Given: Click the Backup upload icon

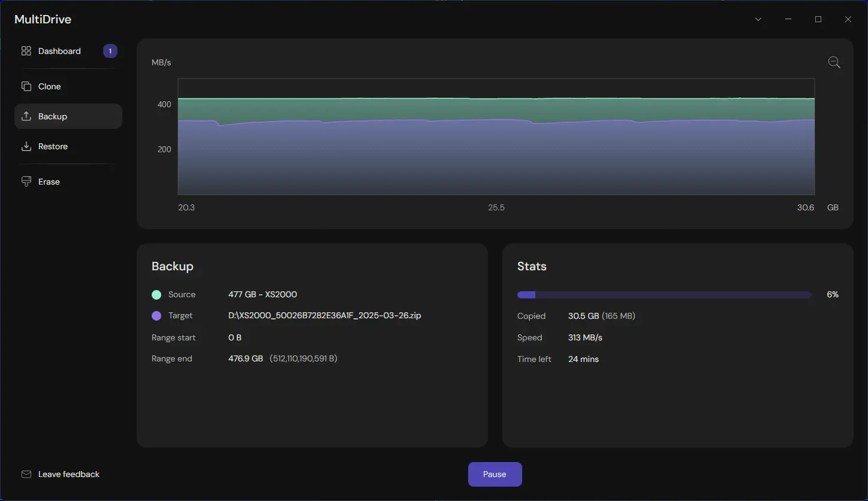Looking at the screenshot, I should point(26,116).
